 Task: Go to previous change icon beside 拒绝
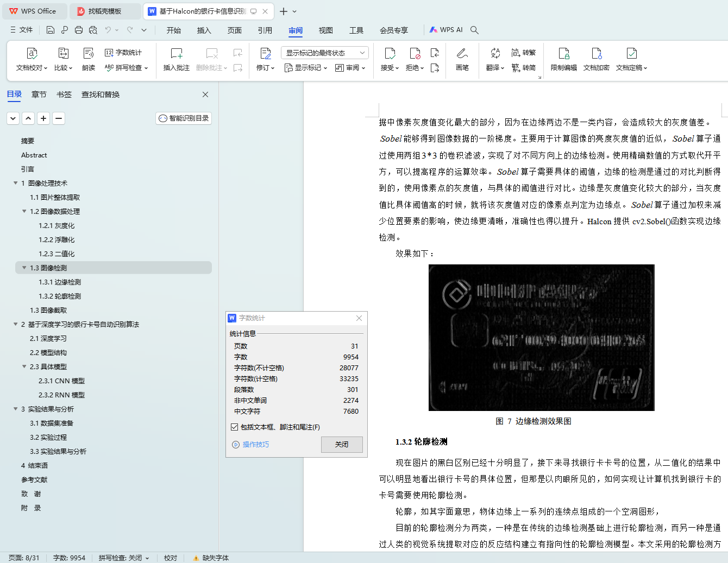(x=435, y=53)
